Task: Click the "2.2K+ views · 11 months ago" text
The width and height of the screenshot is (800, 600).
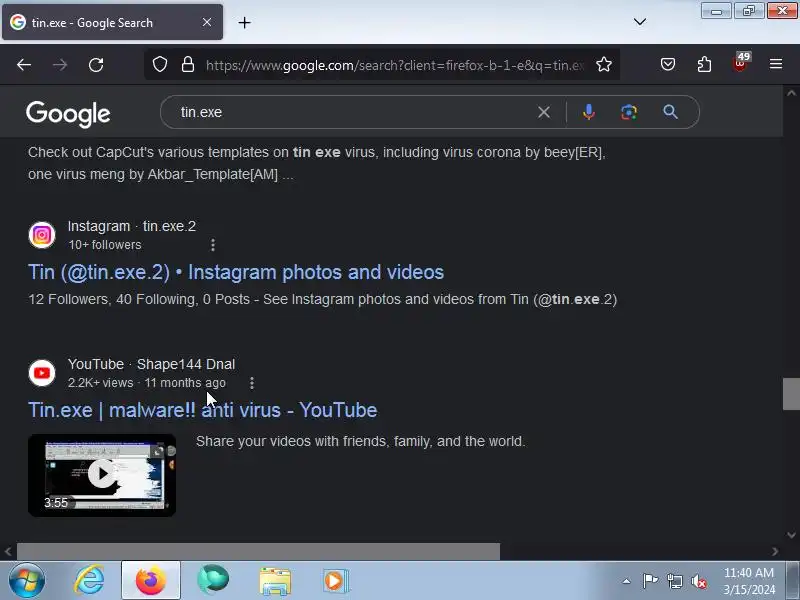Action: [147, 383]
